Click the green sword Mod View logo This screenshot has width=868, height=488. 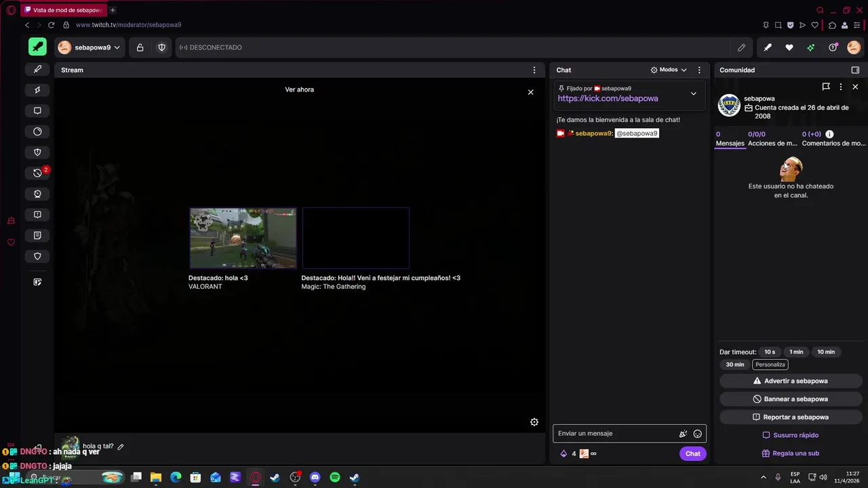(x=37, y=47)
